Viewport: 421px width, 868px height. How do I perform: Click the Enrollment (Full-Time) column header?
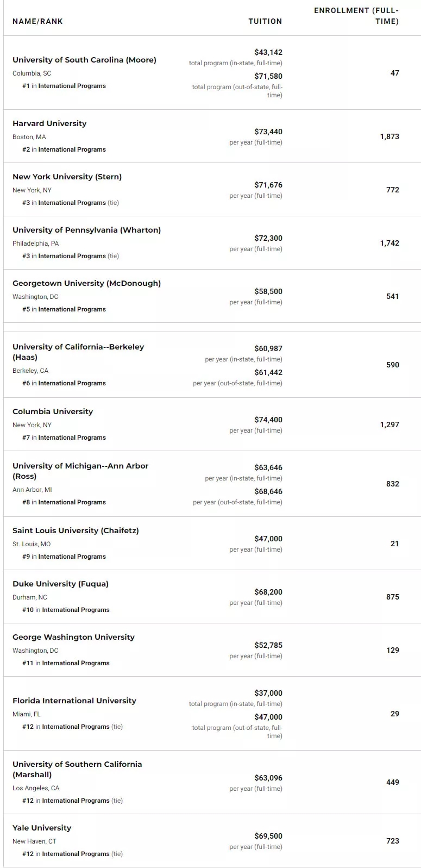[x=356, y=16]
